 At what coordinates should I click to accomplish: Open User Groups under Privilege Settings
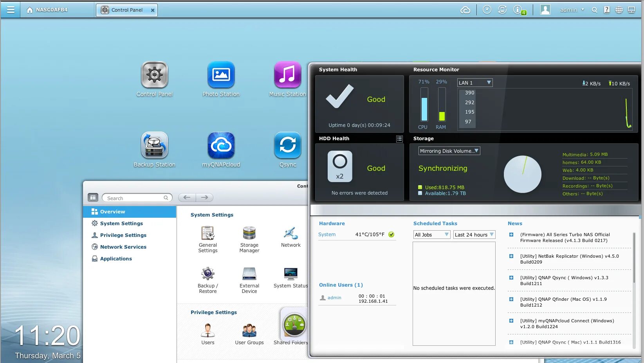(x=249, y=334)
